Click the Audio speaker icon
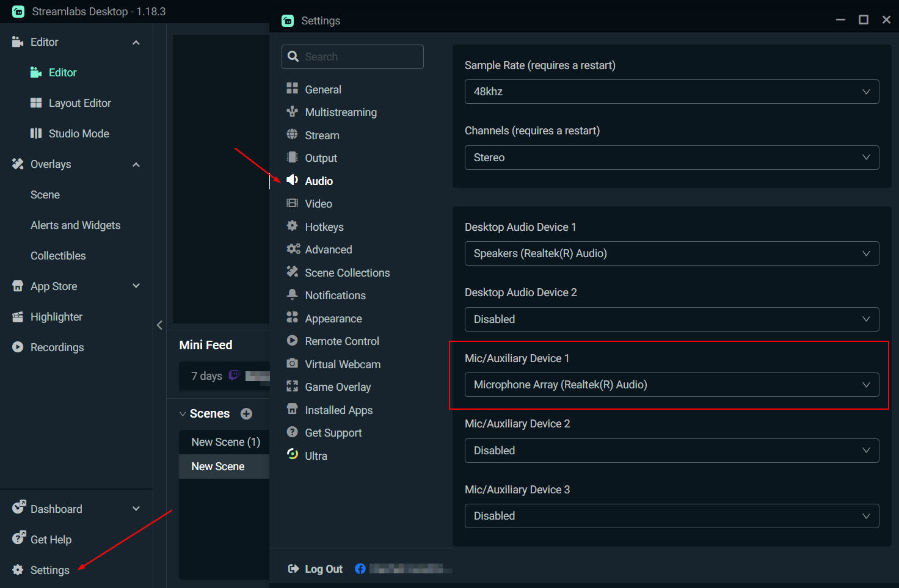 point(293,180)
